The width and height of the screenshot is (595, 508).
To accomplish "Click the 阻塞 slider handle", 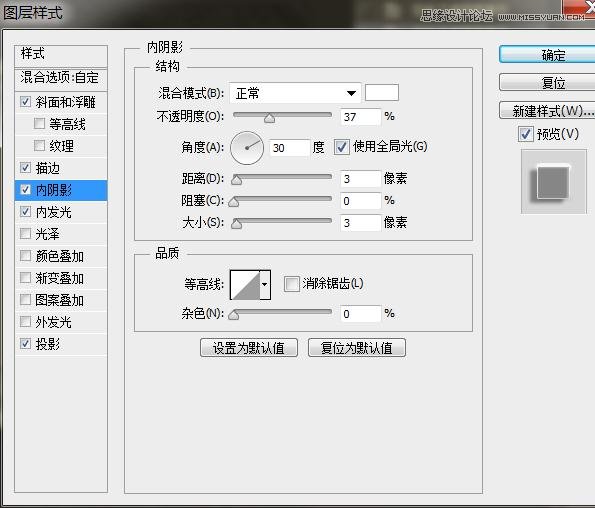I will pyautogui.click(x=233, y=202).
